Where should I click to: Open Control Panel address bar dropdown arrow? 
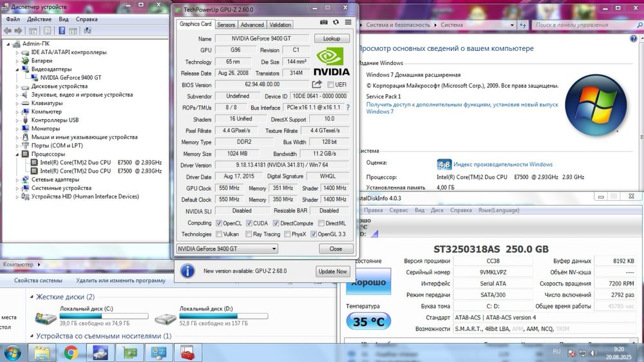(x=512, y=25)
